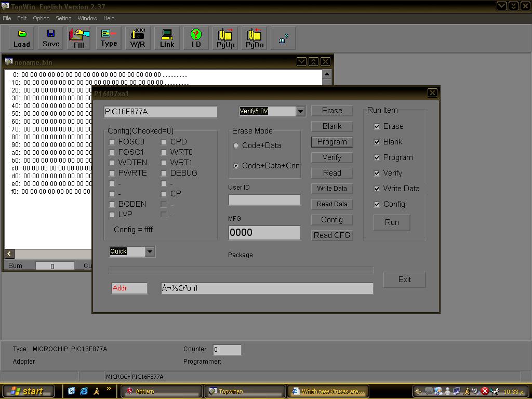Viewport: 532px width, 399px height.
Task: Check the DEBUG config bit
Action: pos(164,173)
